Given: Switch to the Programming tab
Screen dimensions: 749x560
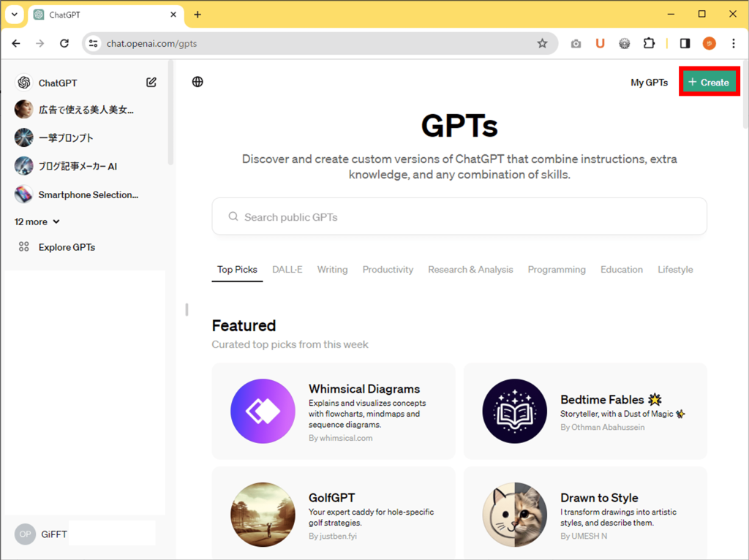Looking at the screenshot, I should point(557,269).
